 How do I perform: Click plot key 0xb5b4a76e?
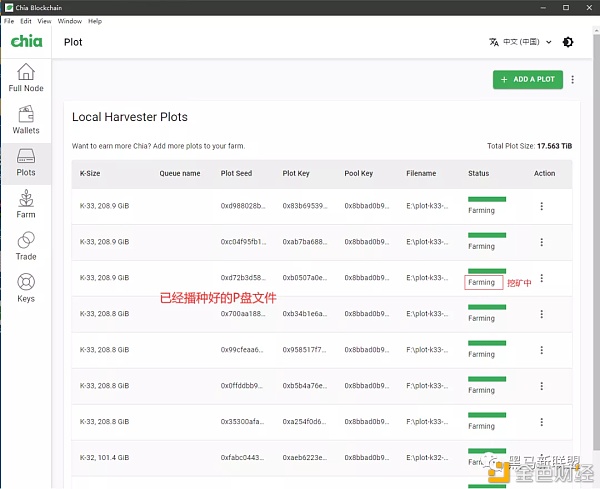point(305,386)
